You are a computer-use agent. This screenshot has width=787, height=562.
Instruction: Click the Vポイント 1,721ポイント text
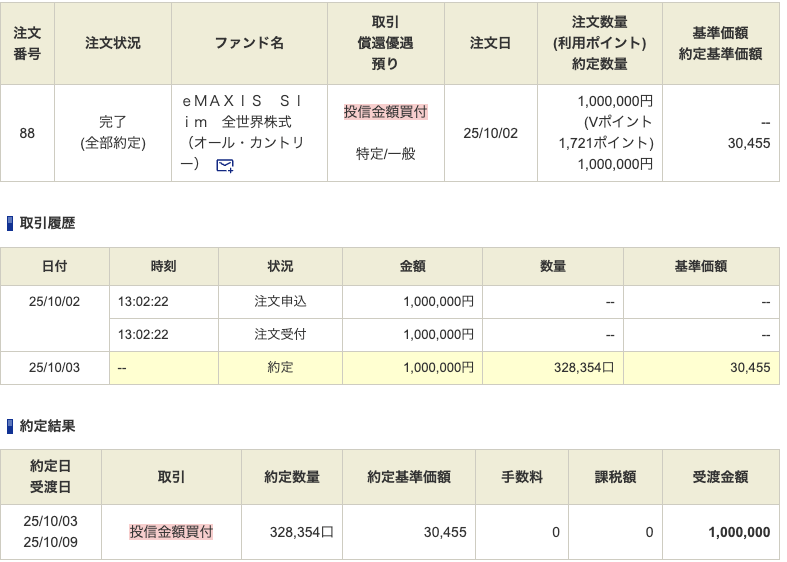605,133
